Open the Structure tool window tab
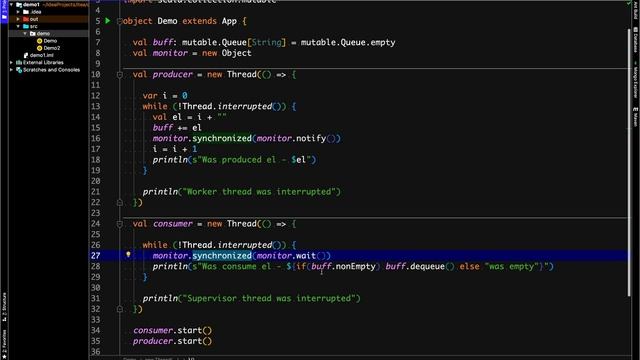 [x=4, y=307]
